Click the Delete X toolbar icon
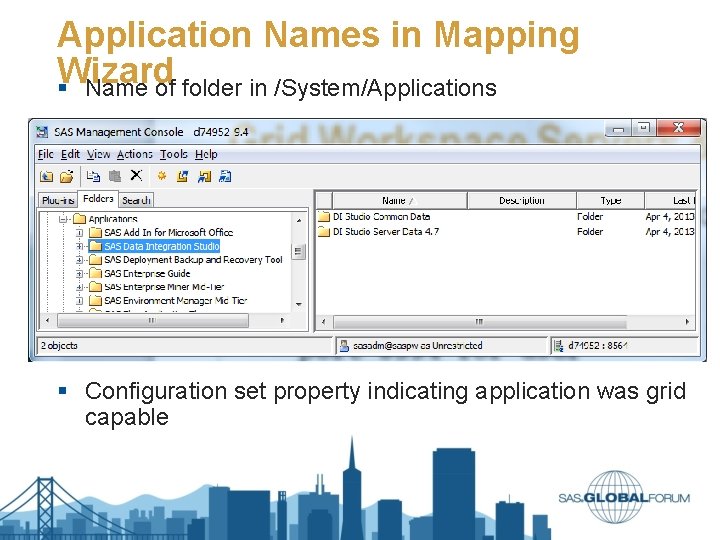Screen dimensions: 720x540 pyautogui.click(x=136, y=175)
